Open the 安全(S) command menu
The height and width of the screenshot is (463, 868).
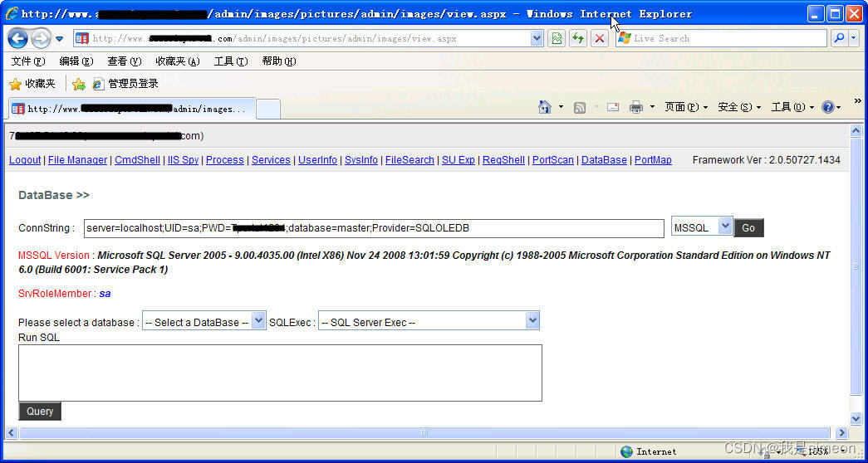[739, 107]
